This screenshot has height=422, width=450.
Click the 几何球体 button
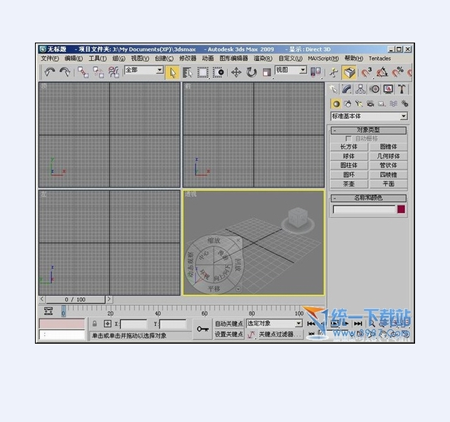(x=388, y=156)
